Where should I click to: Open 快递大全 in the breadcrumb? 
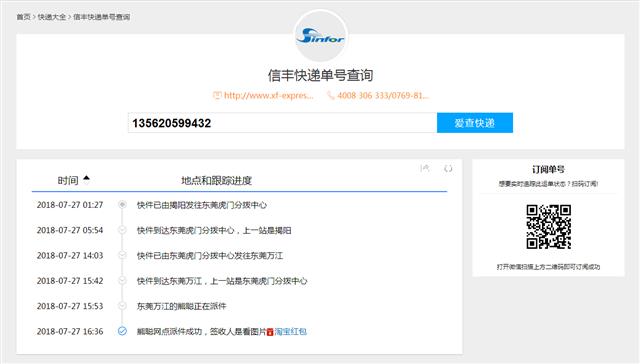click(52, 17)
